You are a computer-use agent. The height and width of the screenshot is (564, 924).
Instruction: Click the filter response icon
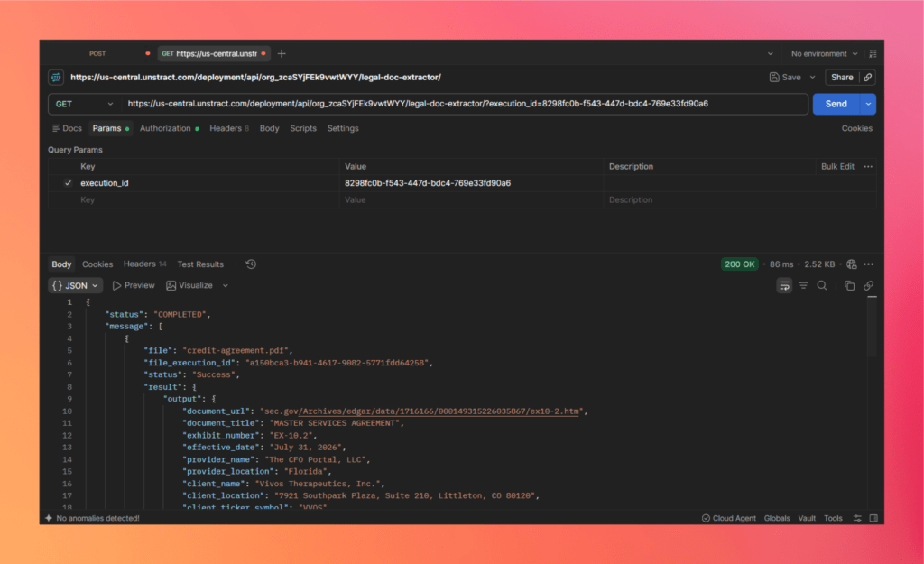coord(803,286)
